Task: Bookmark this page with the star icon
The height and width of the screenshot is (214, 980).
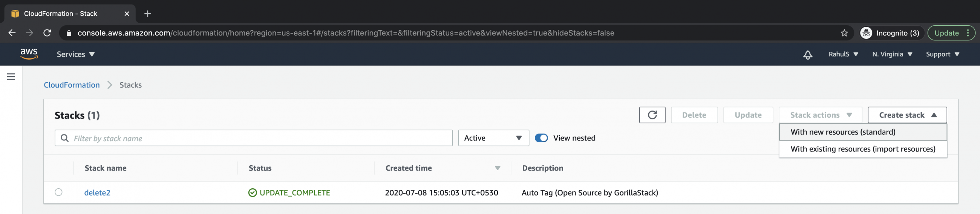Action: point(844,33)
